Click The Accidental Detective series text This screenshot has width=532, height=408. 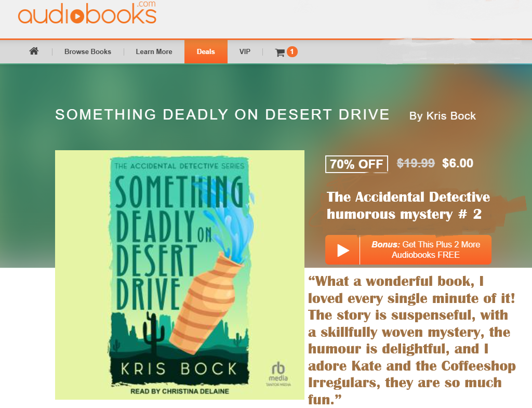click(408, 206)
